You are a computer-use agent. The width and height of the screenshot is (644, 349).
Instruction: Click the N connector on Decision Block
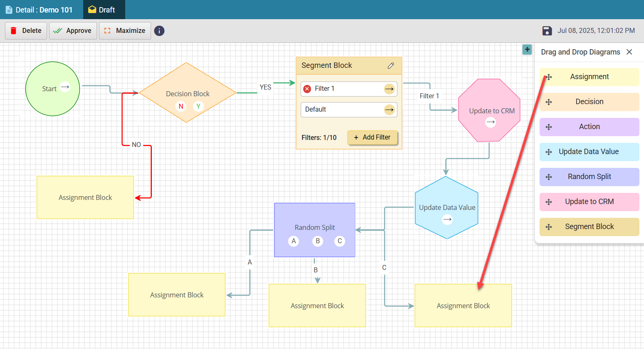tap(181, 106)
